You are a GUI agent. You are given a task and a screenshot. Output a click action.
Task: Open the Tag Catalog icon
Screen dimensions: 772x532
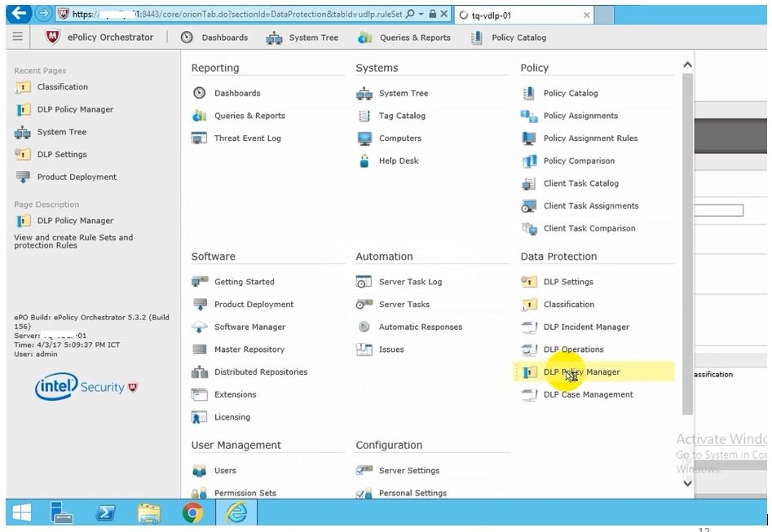364,117
